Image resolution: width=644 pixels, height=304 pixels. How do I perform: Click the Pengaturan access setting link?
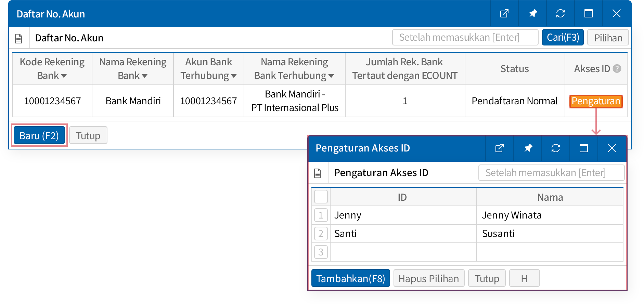[x=596, y=101]
